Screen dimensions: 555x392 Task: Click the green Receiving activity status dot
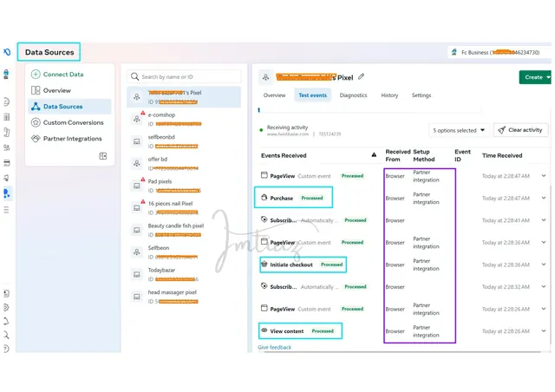coord(261,130)
